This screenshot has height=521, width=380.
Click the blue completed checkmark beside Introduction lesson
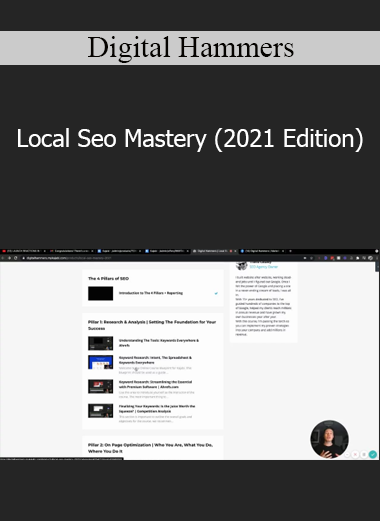tap(216, 293)
